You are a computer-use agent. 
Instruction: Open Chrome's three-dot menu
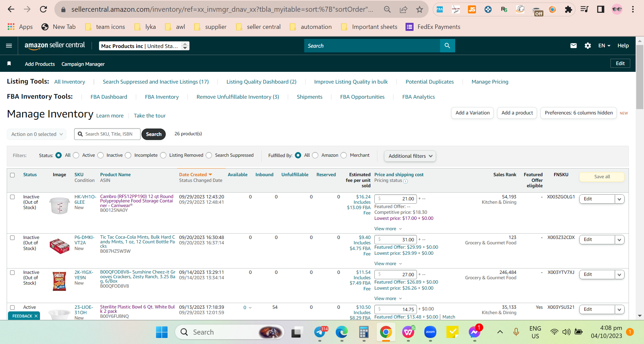tap(633, 9)
